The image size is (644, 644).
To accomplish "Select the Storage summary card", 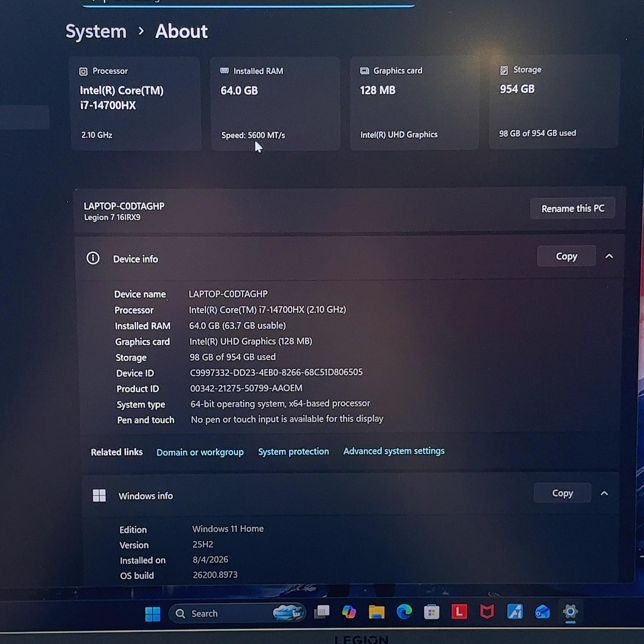I will (x=553, y=102).
